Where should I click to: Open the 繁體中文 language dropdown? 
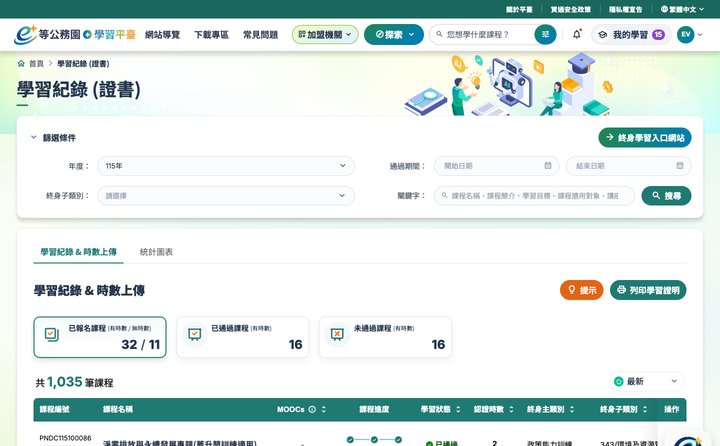coord(682,9)
